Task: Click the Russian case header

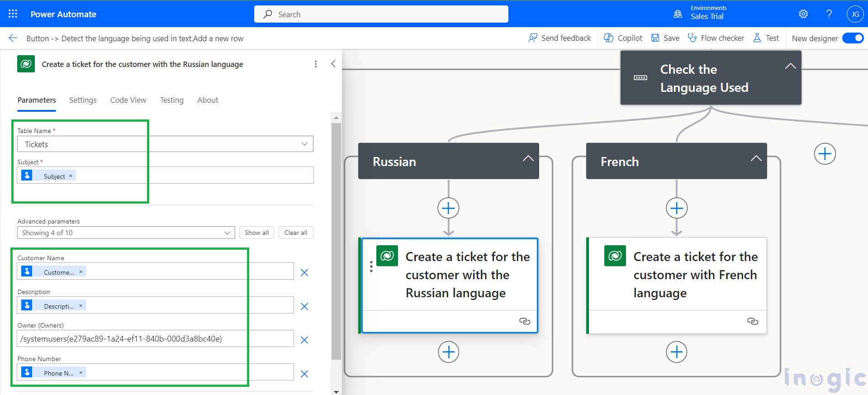Action: pos(448,161)
